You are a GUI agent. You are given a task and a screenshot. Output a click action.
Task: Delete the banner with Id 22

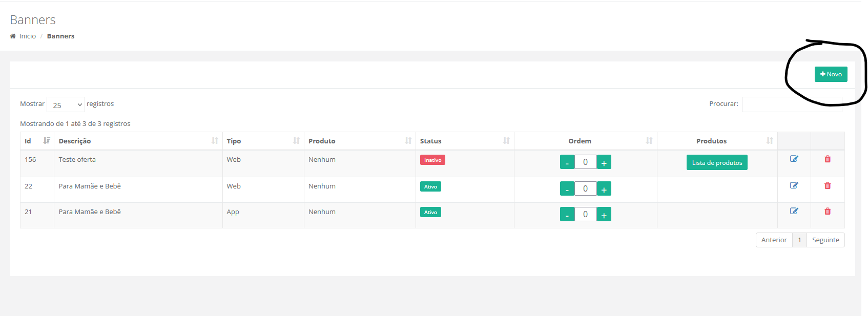(x=827, y=185)
